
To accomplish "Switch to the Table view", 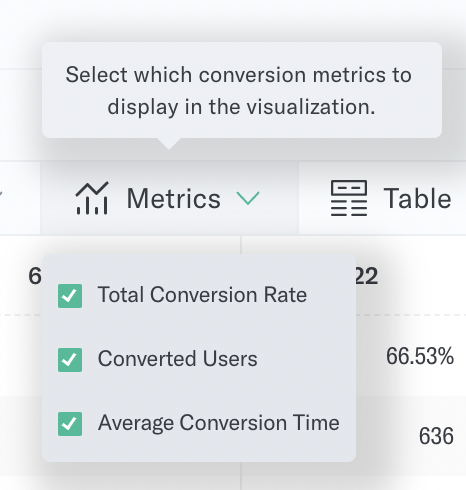I will coord(383,198).
